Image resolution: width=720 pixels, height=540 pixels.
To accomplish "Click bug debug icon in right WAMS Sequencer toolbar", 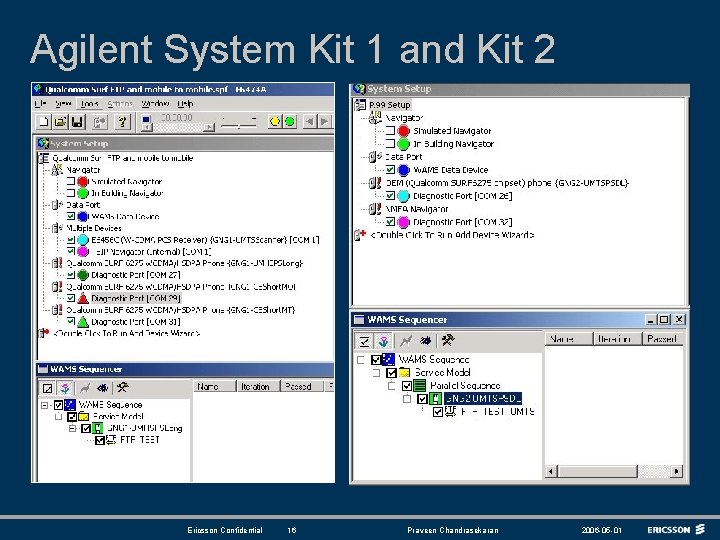I will [x=426, y=341].
